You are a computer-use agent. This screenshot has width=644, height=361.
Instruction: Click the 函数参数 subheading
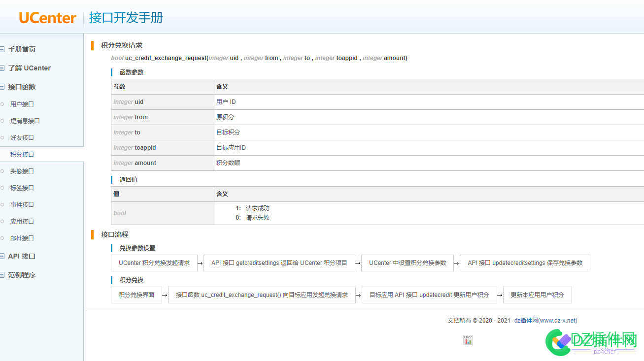coord(132,72)
